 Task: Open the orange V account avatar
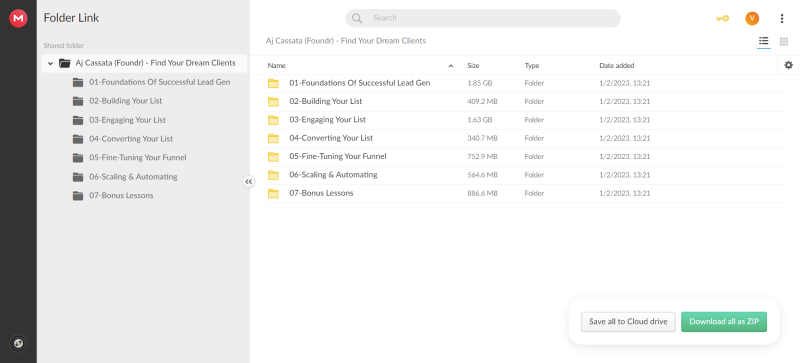pyautogui.click(x=752, y=18)
